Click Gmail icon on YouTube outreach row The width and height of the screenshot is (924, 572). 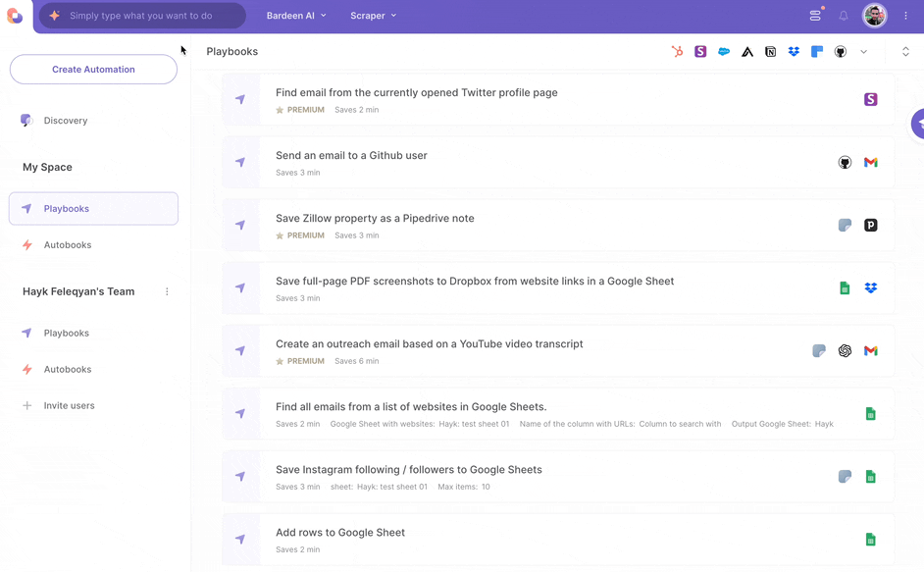870,351
